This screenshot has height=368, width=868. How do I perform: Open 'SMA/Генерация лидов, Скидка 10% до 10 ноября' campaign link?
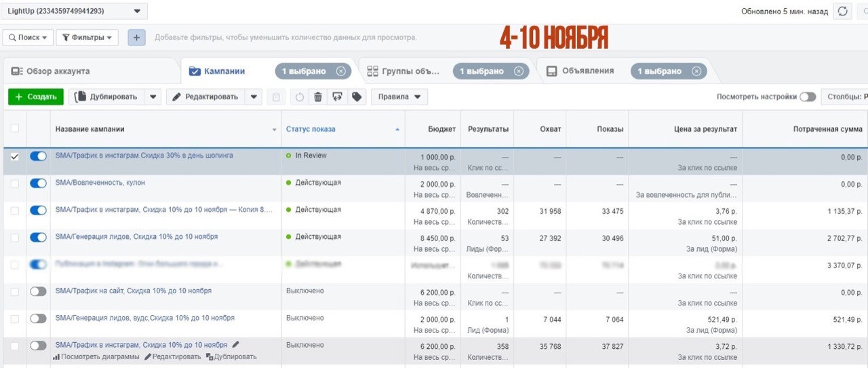[136, 237]
